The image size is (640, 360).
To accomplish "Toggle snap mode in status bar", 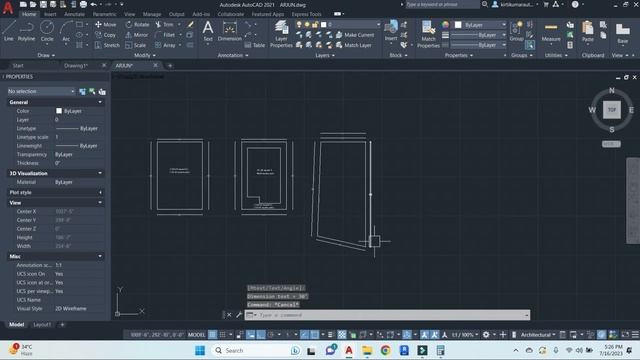I will (x=222, y=335).
